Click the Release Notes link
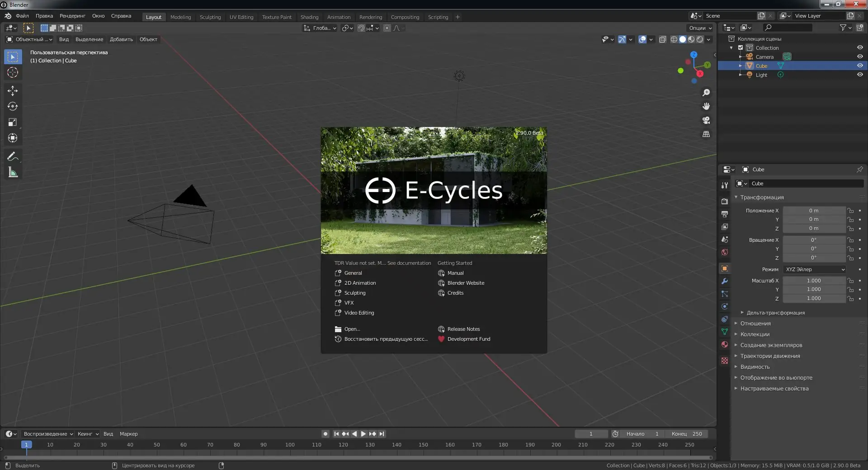868x470 pixels. (x=463, y=329)
